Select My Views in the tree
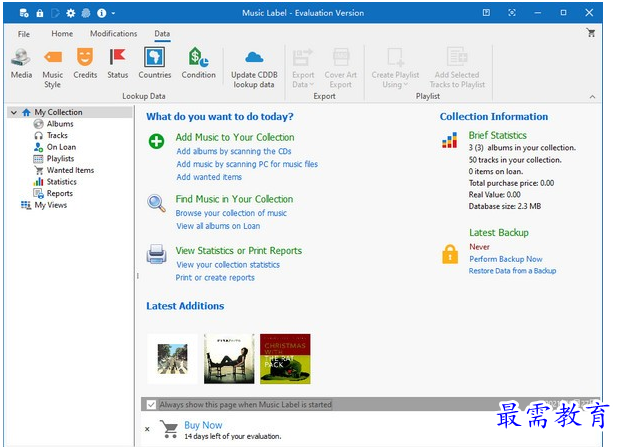Screen dimensions: 618x447 tap(50, 205)
